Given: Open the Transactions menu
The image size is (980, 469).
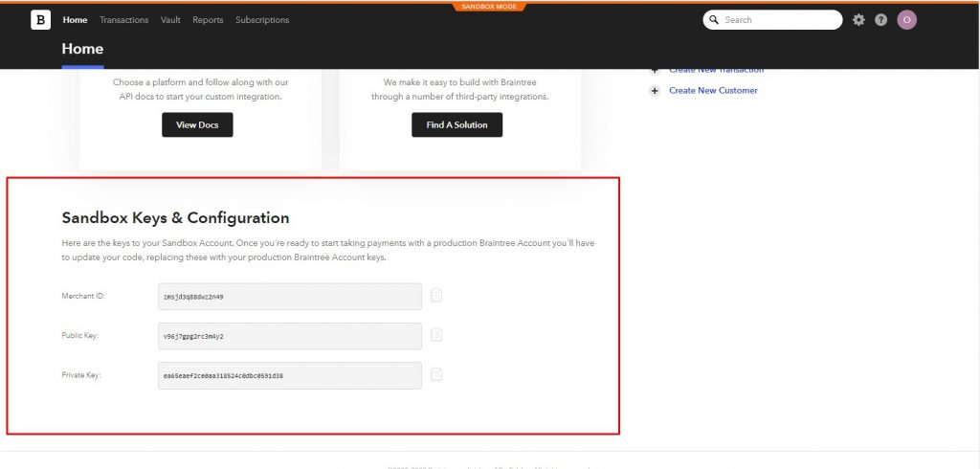Looking at the screenshot, I should click(123, 20).
